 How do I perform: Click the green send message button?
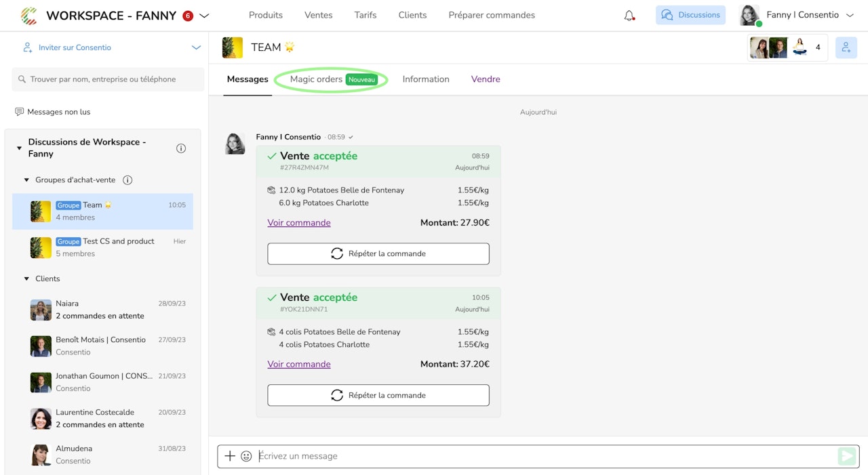tap(846, 456)
